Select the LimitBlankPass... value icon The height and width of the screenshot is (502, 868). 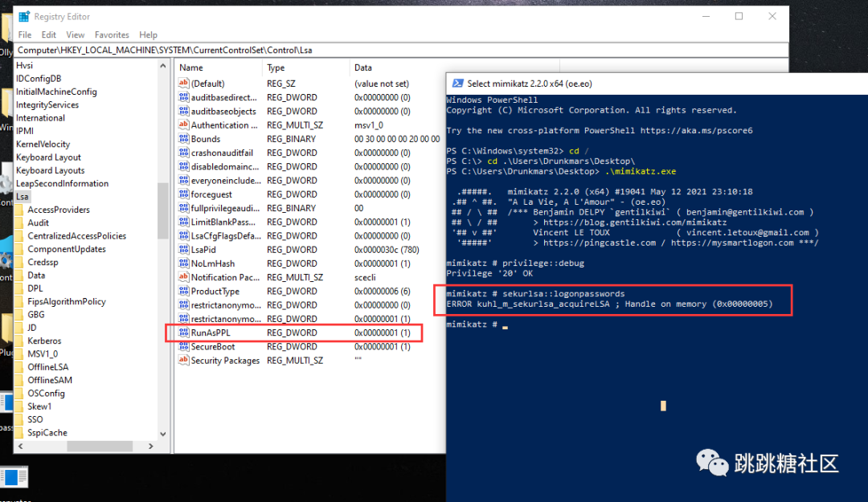pos(183,222)
